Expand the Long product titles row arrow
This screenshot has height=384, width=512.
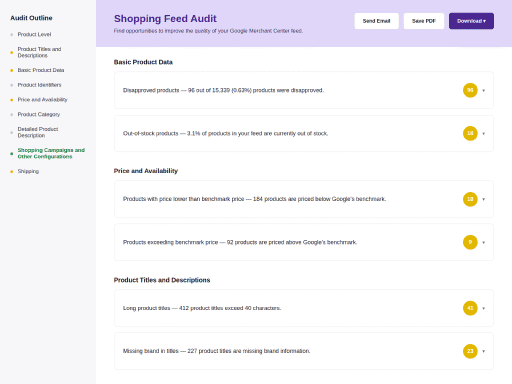pos(483,308)
